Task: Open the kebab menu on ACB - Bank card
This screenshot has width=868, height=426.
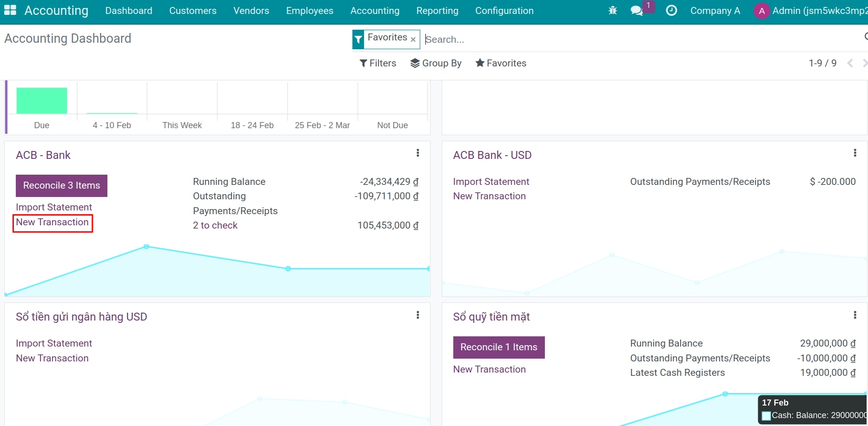Action: point(418,152)
